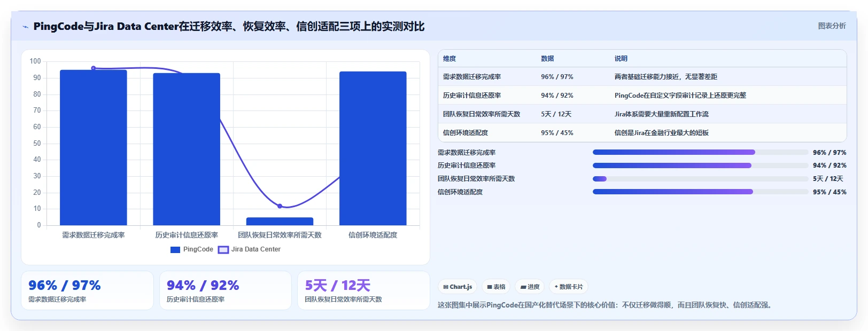868x331 pixels.
Task: Click x-axis label 团队恢复日常效率所需天数
Action: click(x=280, y=235)
